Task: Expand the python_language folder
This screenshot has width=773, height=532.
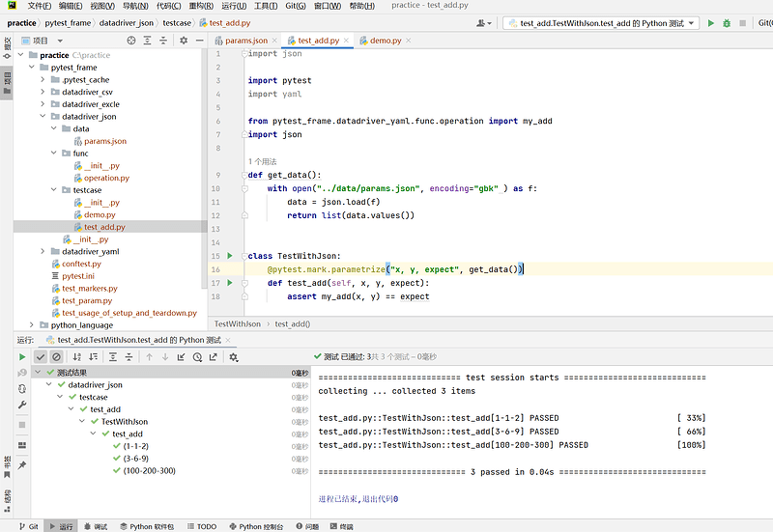Action: pyautogui.click(x=32, y=324)
